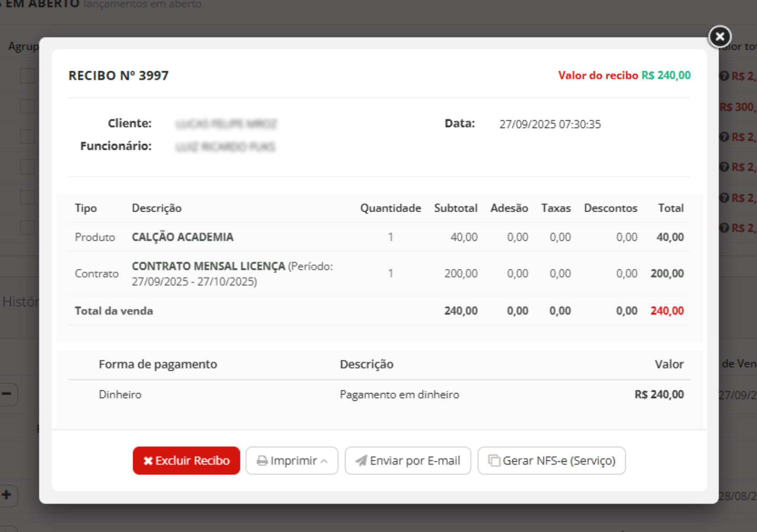Click the minus collapse icon in background page
Screen dimensions: 757x532
click(x=7, y=394)
